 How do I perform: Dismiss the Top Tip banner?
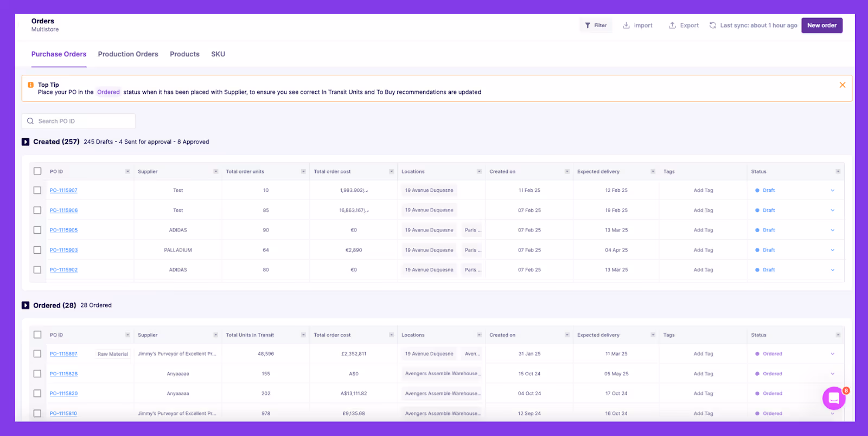(x=843, y=85)
